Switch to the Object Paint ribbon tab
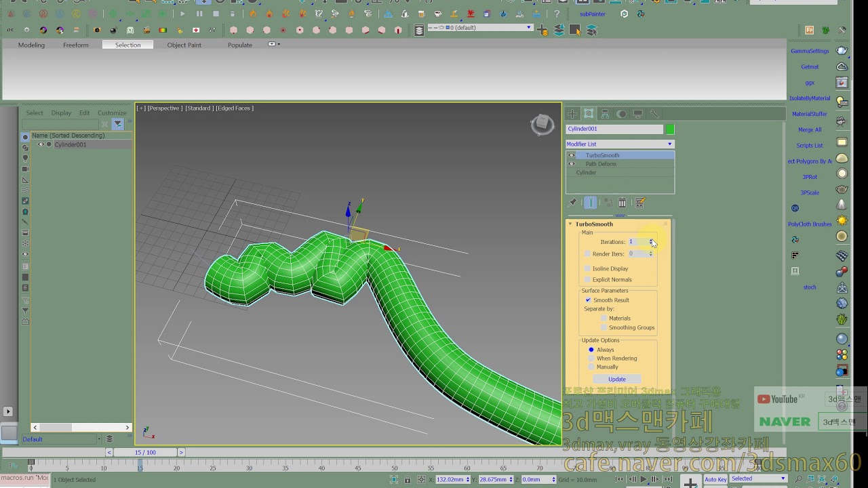This screenshot has height=488, width=868. [184, 45]
